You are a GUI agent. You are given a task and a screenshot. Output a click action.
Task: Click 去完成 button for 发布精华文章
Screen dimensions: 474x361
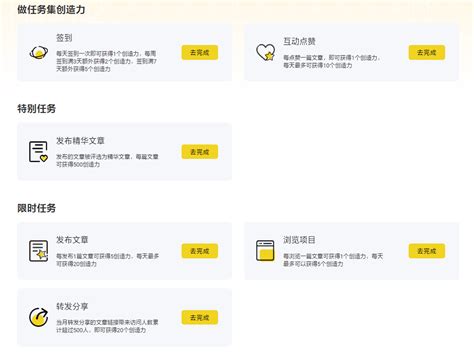[200, 152]
